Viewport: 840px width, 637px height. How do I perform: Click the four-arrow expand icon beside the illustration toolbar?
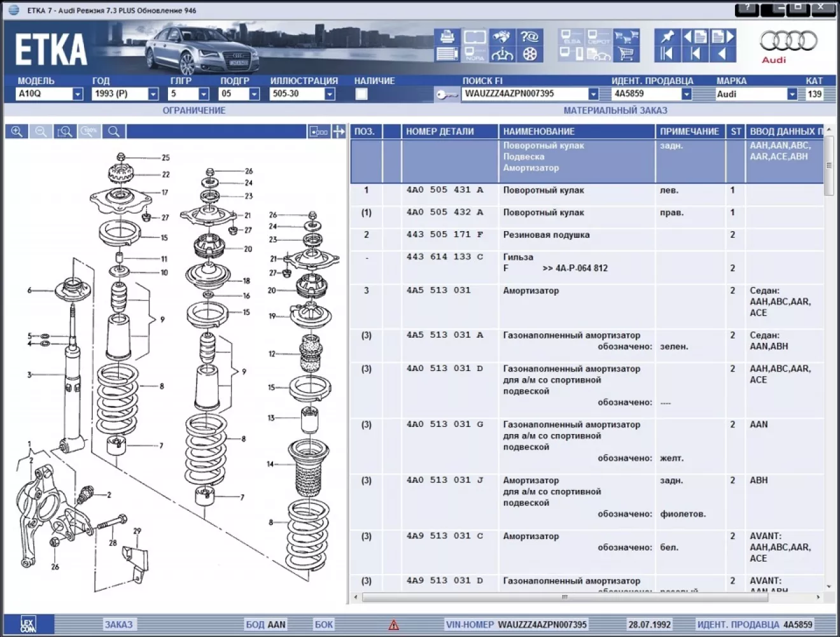tap(339, 132)
